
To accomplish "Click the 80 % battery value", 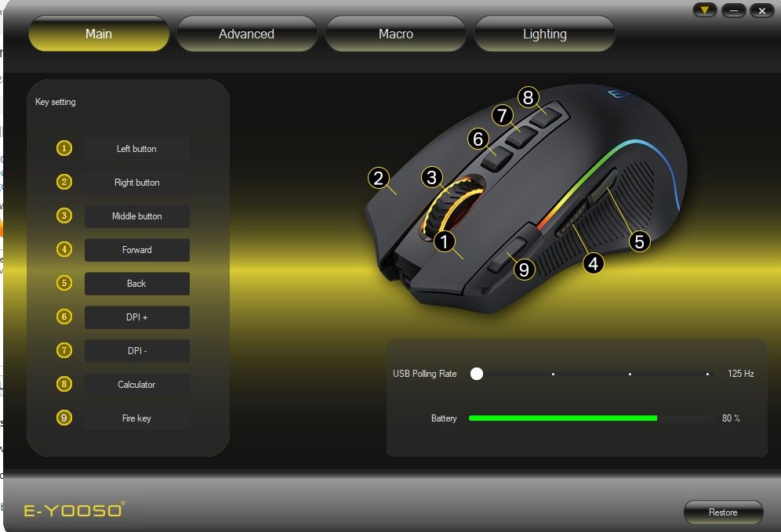I will tap(731, 418).
